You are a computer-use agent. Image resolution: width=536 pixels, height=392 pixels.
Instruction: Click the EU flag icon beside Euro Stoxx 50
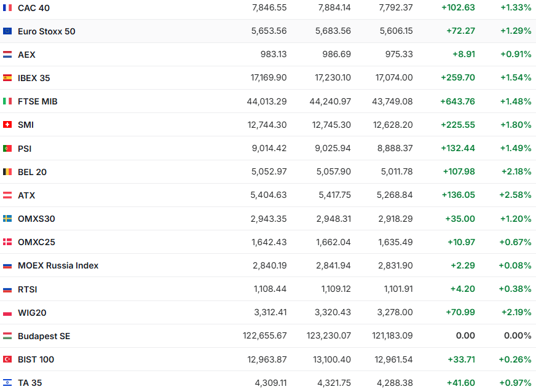[x=7, y=31]
